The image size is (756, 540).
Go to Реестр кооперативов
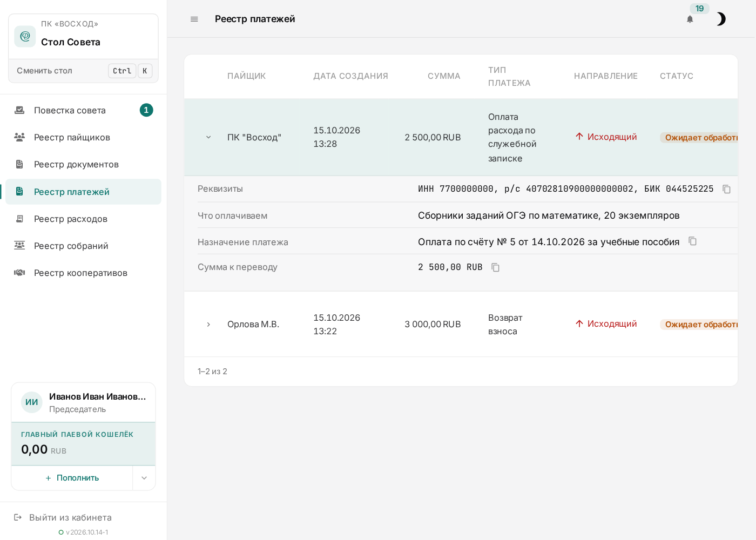coord(83,273)
